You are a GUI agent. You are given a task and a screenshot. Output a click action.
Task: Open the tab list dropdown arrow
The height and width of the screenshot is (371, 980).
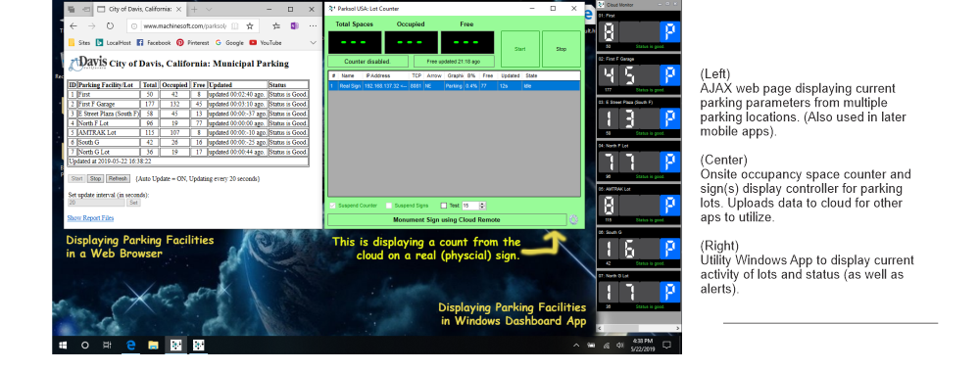[x=209, y=10]
